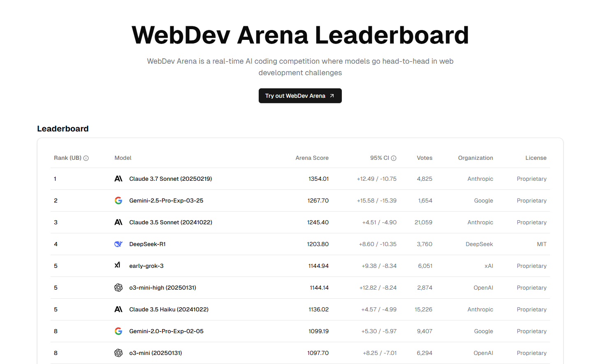Click the confidence interval +15.58 / -15.39

(377, 200)
